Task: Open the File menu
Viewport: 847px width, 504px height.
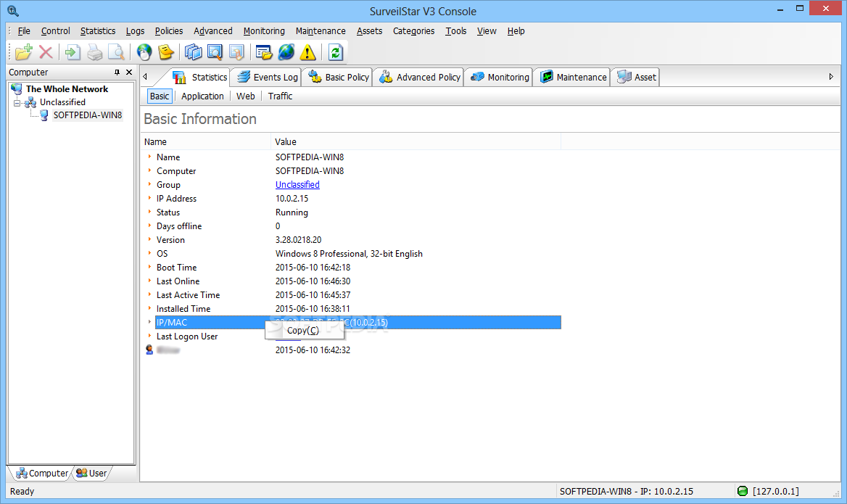Action: coord(24,30)
